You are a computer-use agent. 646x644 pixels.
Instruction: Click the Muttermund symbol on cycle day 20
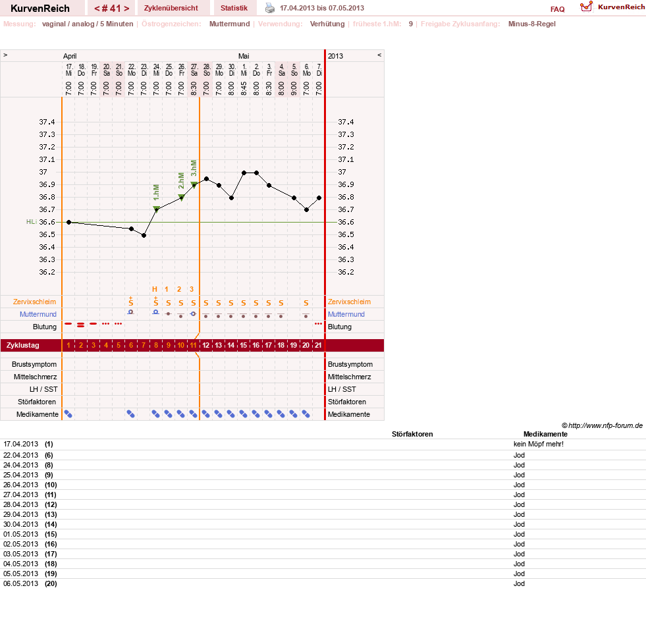(306, 315)
